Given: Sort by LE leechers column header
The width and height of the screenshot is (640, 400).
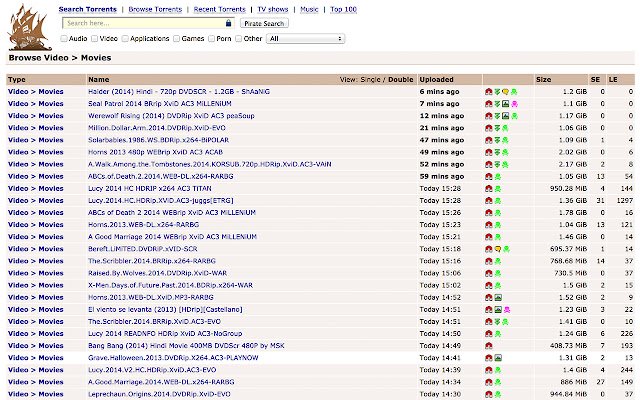Looking at the screenshot, I should click(613, 80).
